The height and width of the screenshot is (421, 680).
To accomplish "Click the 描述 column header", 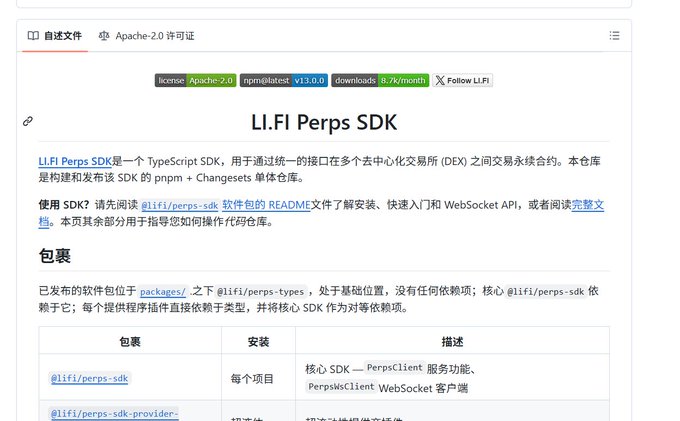I will point(452,342).
